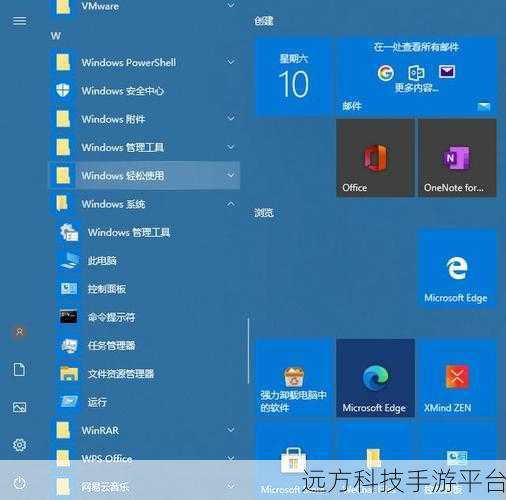The height and width of the screenshot is (500, 506).
Task: Click 运行 label text
Action: 97,402
